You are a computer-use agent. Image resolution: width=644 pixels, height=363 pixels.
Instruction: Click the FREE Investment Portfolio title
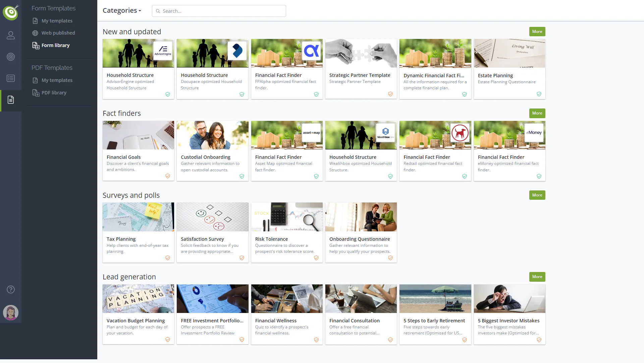coord(212,321)
